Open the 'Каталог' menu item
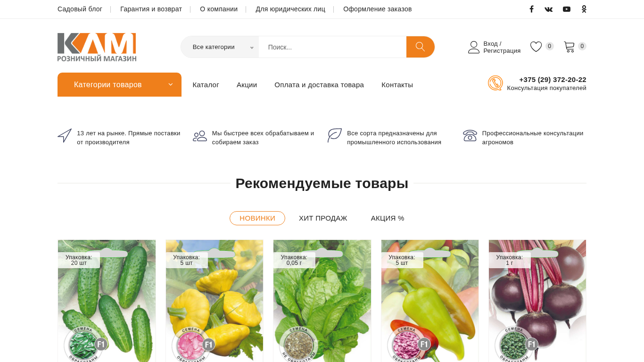This screenshot has width=644, height=362. [206, 85]
